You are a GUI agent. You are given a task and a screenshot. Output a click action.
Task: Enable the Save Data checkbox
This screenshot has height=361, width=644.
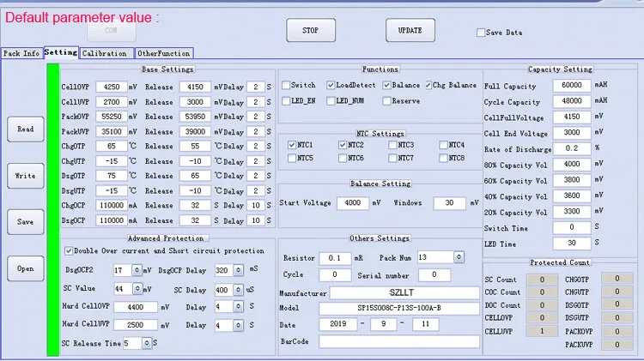point(481,33)
